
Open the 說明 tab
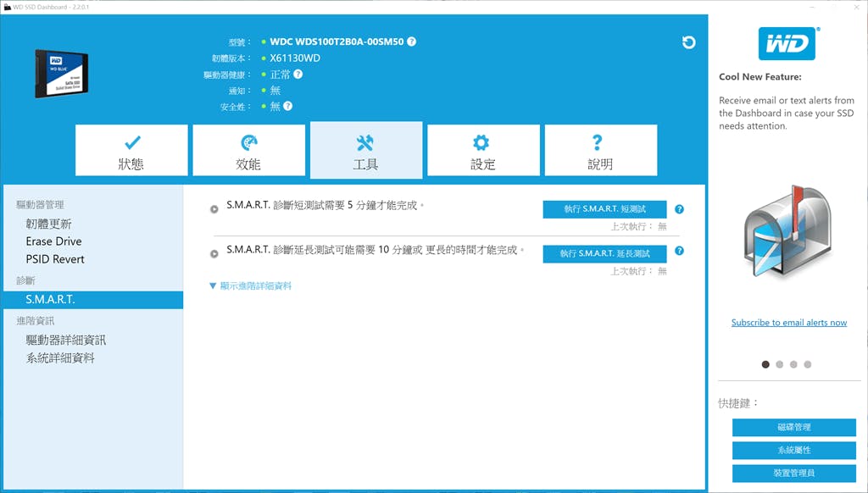tap(600, 151)
